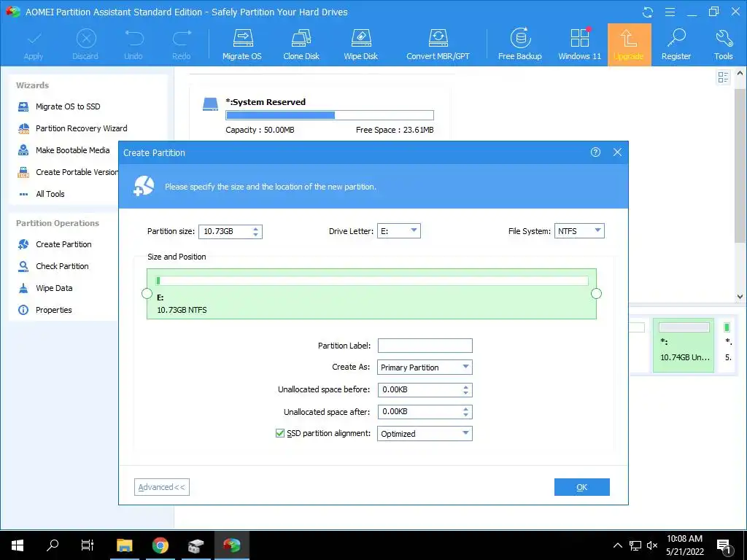Click the Migrate OS toolbar icon
The image size is (747, 560).
tap(242, 44)
